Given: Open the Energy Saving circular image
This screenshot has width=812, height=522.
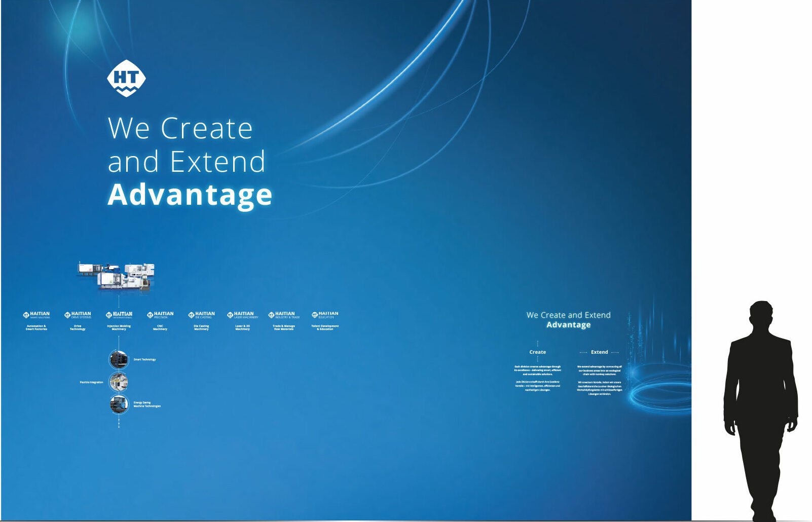Looking at the screenshot, I should click(119, 404).
